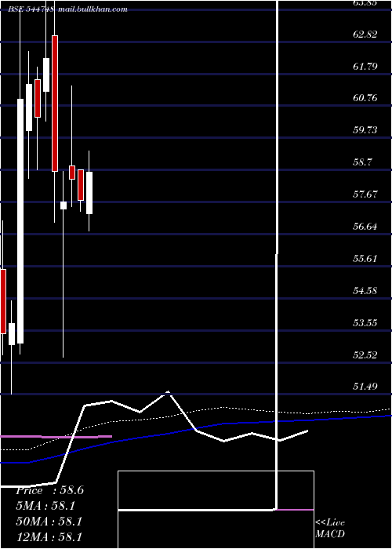Click the 60.76 price axis label
Image resolution: width=392 pixels, height=549 pixels.
[365, 98]
